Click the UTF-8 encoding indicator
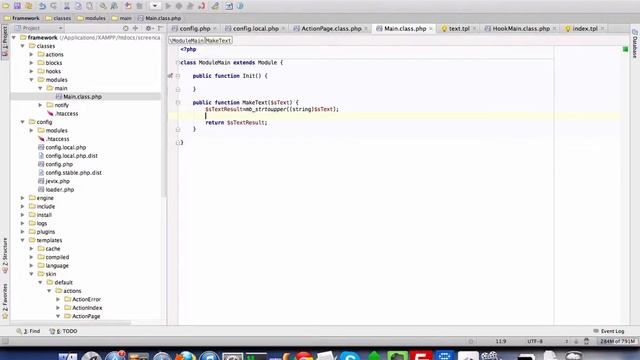The width and height of the screenshot is (640, 360). (535, 341)
